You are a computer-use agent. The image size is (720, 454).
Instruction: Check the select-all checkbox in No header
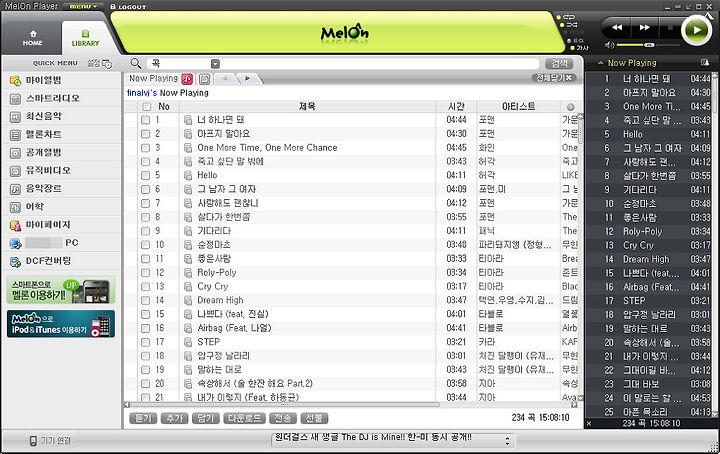pyautogui.click(x=146, y=106)
